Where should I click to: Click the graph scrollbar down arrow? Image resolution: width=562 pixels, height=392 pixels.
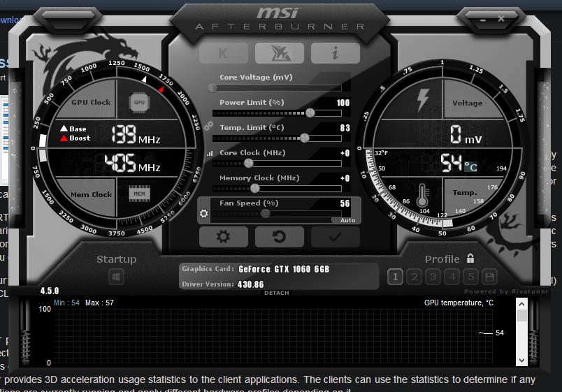(x=521, y=360)
